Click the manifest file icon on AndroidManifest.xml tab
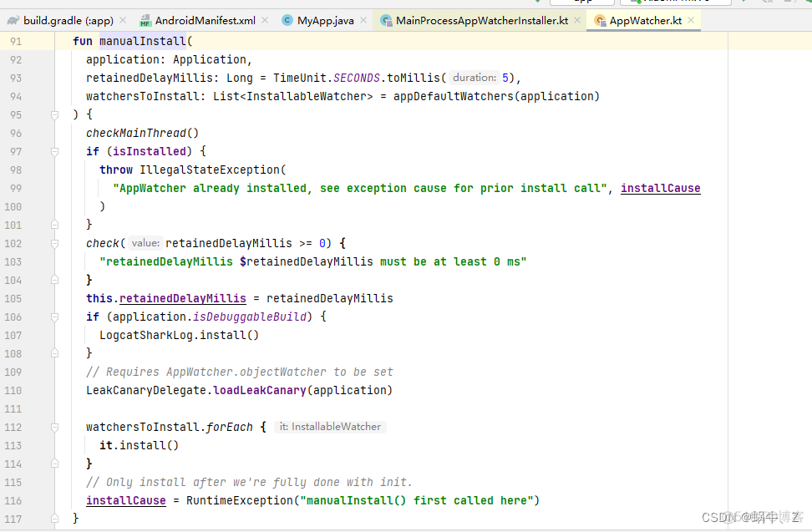812x532 pixels. coord(145,20)
